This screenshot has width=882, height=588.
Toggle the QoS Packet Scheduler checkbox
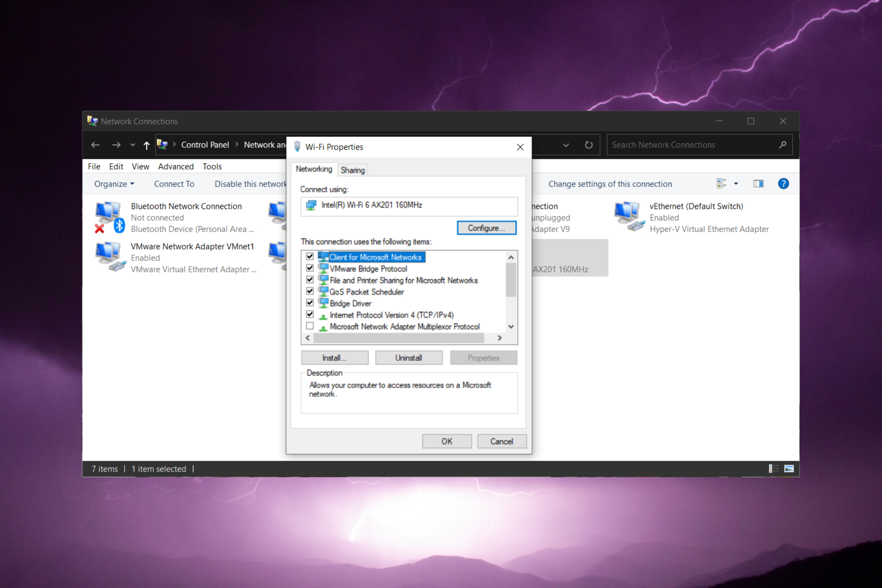point(310,291)
